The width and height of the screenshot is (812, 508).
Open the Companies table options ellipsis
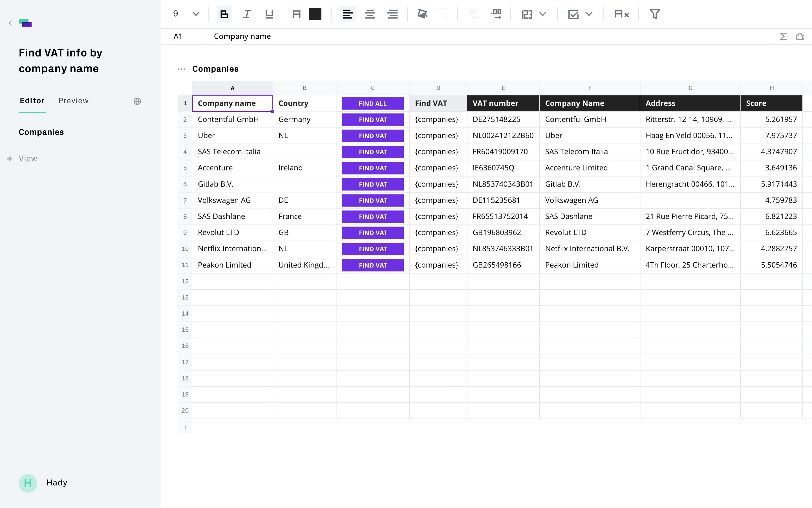click(181, 69)
